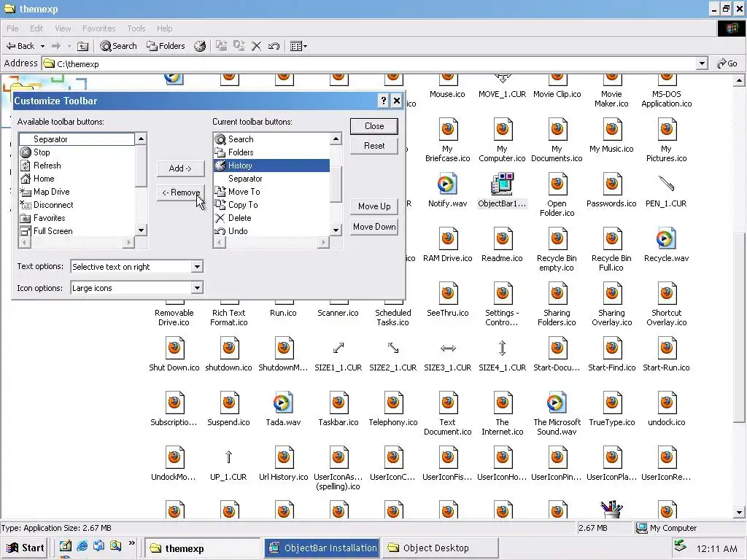Open the Tools menu
This screenshot has width=747, height=560.
pyautogui.click(x=136, y=28)
